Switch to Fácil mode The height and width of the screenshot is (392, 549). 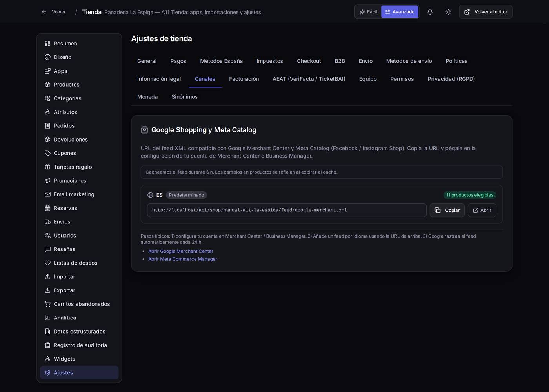point(369,12)
